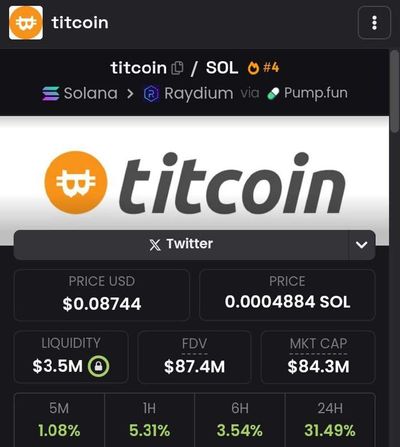Expand the socials chevron dropdown
Viewport: 400px width, 447px height.
(x=362, y=245)
